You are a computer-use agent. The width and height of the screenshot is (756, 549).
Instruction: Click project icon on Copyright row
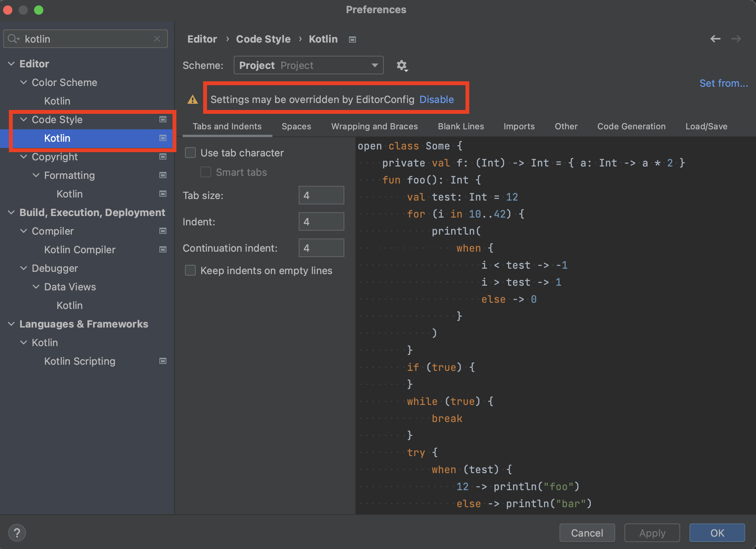pyautogui.click(x=163, y=156)
